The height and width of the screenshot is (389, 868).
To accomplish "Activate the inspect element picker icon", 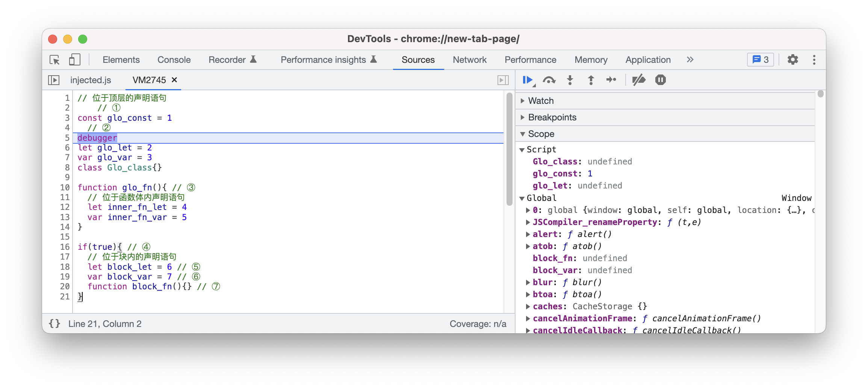I will 55,60.
